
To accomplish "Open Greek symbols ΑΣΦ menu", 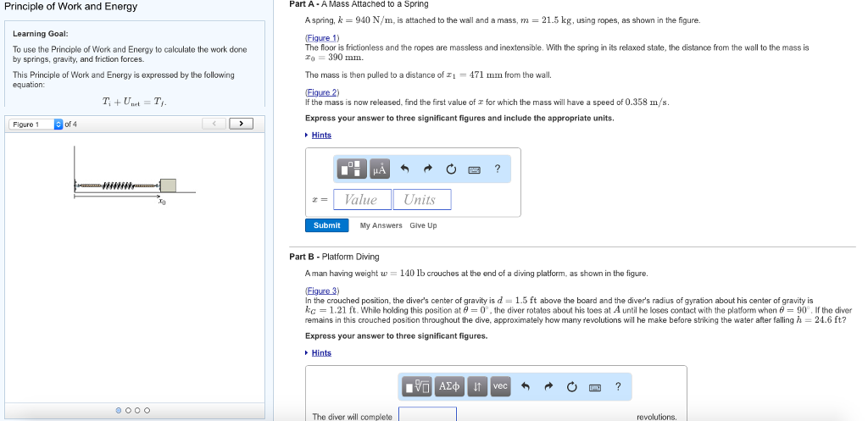I will click(449, 387).
